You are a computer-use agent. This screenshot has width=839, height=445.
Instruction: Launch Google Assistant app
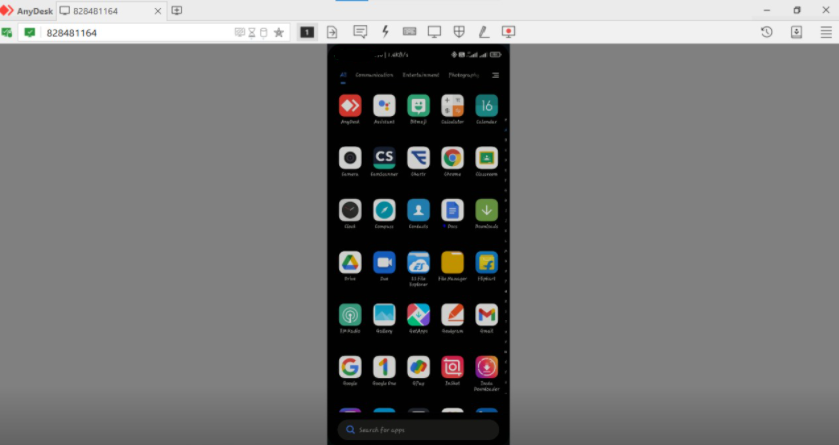pos(384,105)
